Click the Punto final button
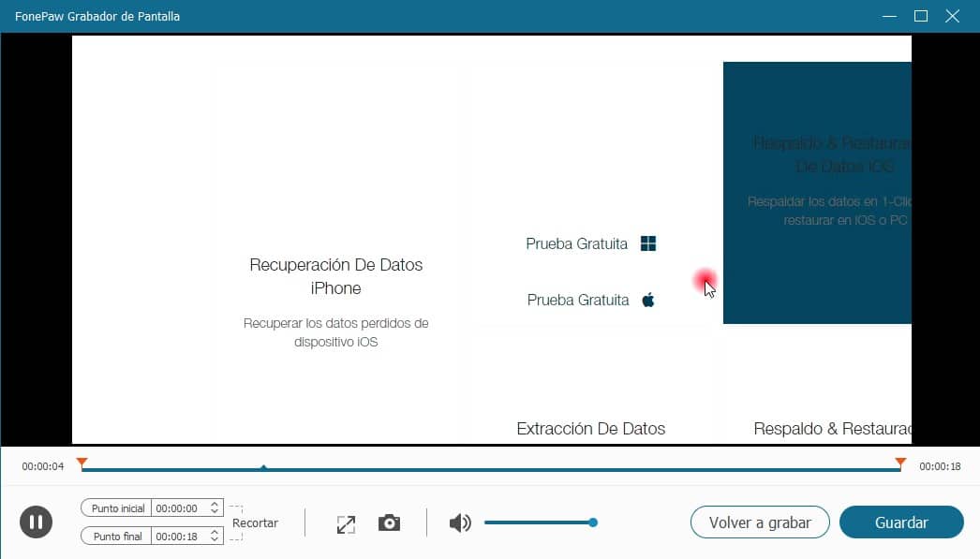The image size is (980, 559). (117, 537)
